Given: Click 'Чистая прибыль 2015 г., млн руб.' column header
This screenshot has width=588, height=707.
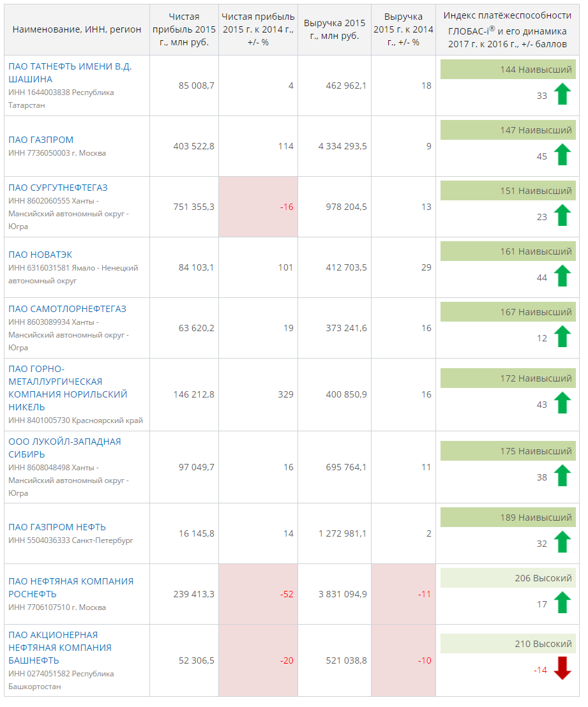Looking at the screenshot, I should click(x=185, y=29).
